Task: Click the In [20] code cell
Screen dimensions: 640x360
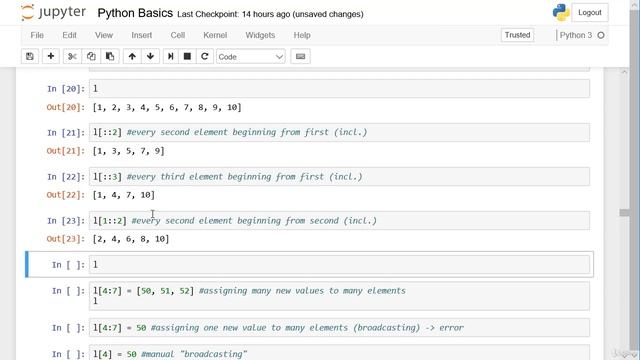Action: (x=339, y=89)
